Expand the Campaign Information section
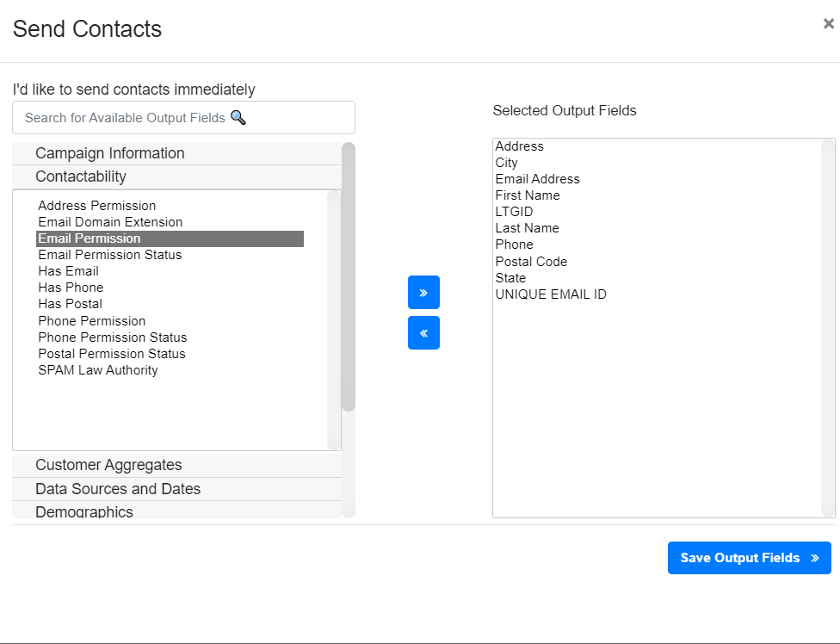 pos(110,153)
